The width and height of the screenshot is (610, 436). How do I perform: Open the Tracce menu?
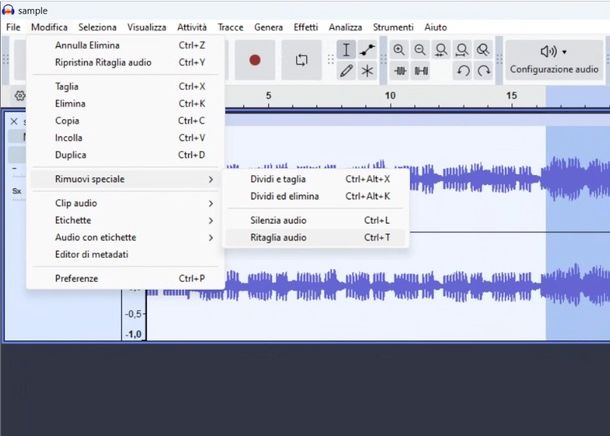230,27
